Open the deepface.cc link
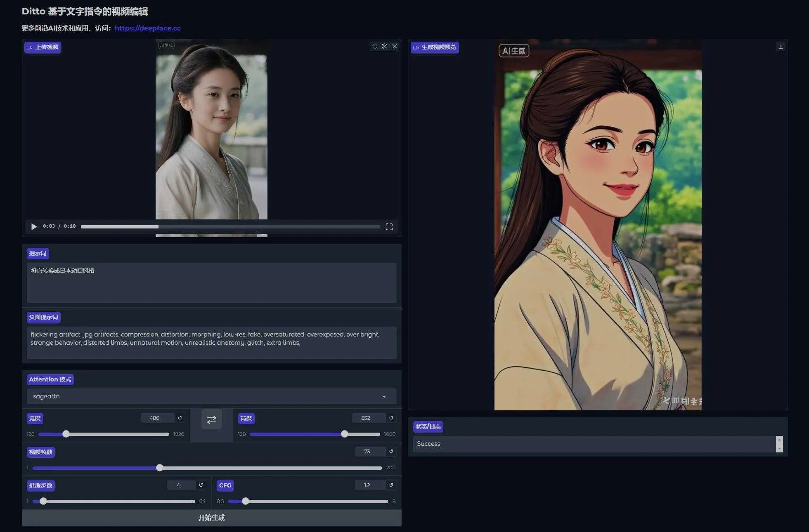The width and height of the screenshot is (809, 532). click(147, 28)
